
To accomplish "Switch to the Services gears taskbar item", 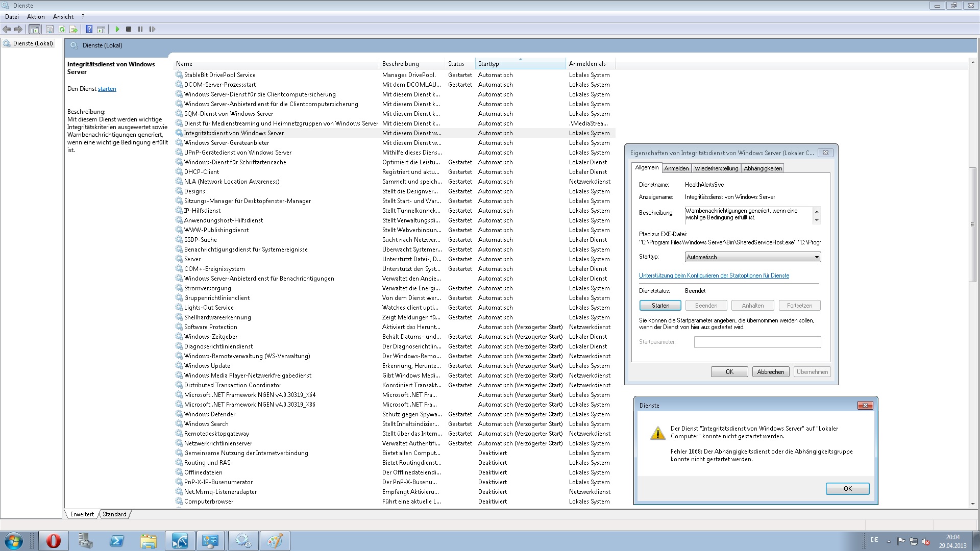I will click(x=243, y=541).
